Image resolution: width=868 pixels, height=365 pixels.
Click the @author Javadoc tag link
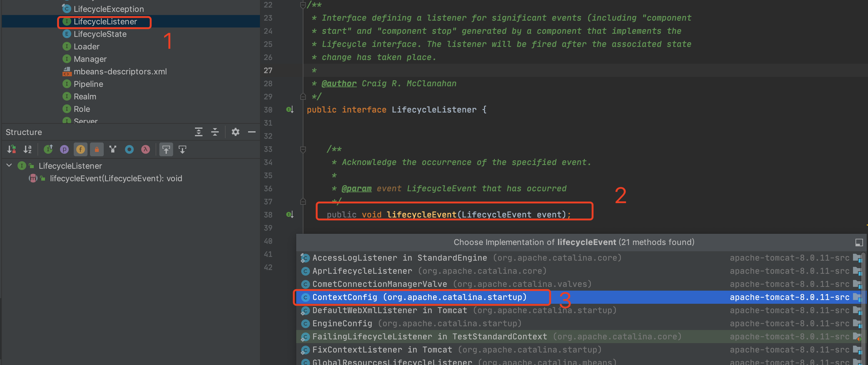click(339, 83)
